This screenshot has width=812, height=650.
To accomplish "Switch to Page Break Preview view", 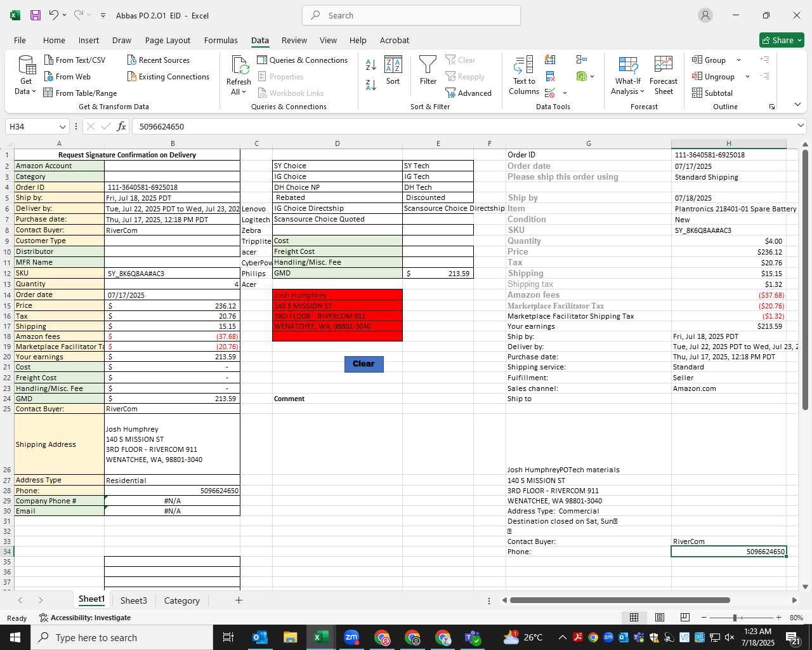I will [x=684, y=618].
